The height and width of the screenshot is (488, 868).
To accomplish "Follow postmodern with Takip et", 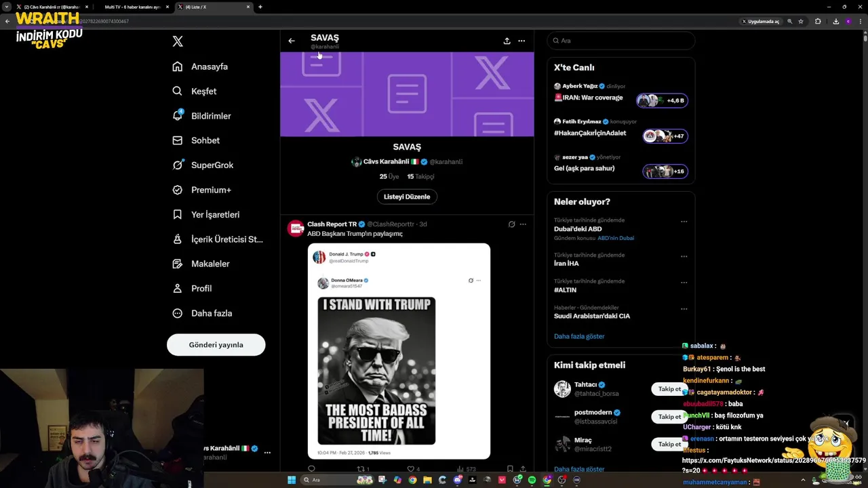I will coord(669,417).
